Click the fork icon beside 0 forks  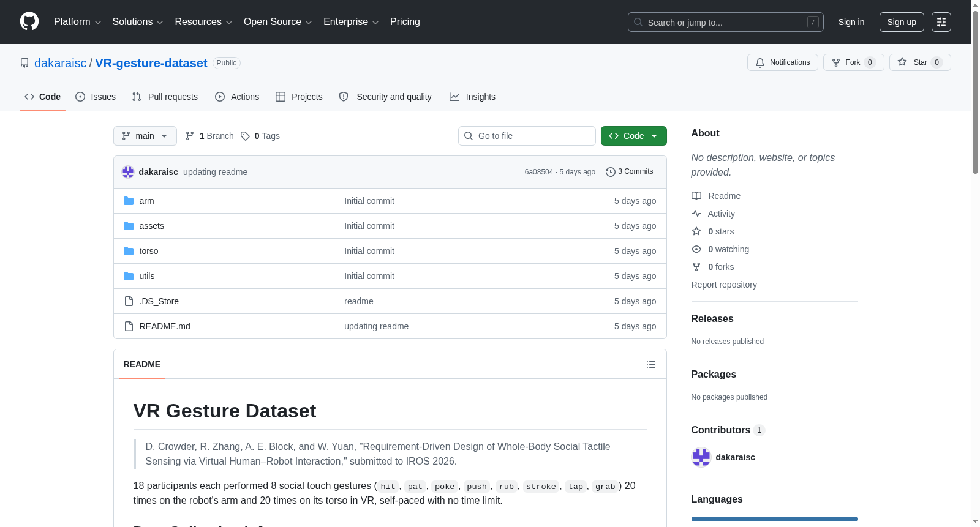tap(696, 267)
